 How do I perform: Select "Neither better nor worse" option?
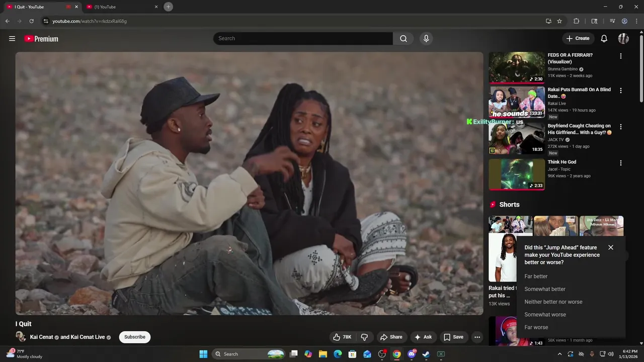[x=553, y=302]
